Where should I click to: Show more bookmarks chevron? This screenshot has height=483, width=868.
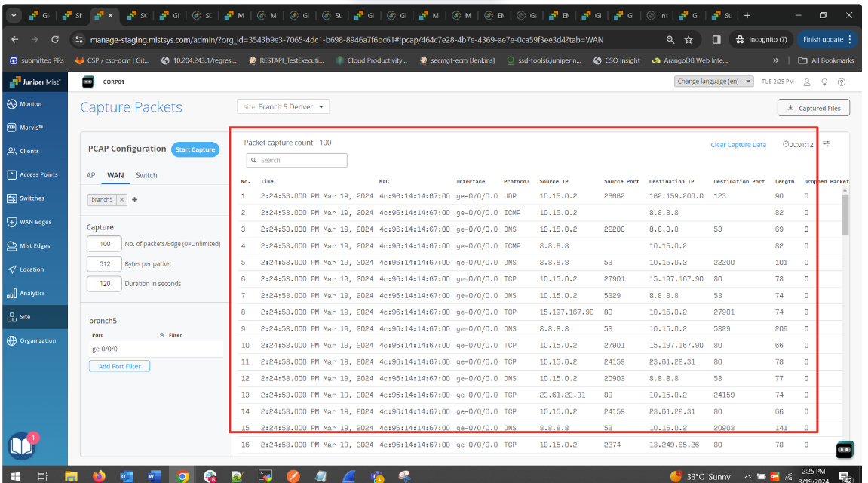click(775, 60)
